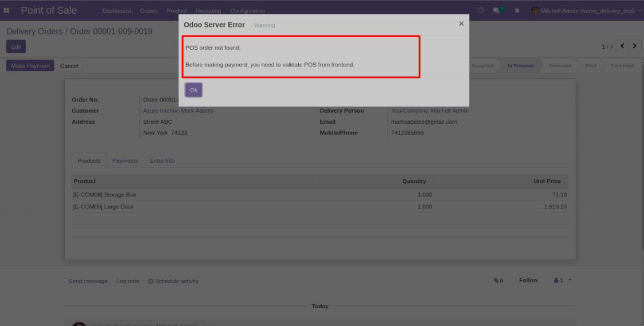
Task: Click the Follow button
Action: [528, 280]
